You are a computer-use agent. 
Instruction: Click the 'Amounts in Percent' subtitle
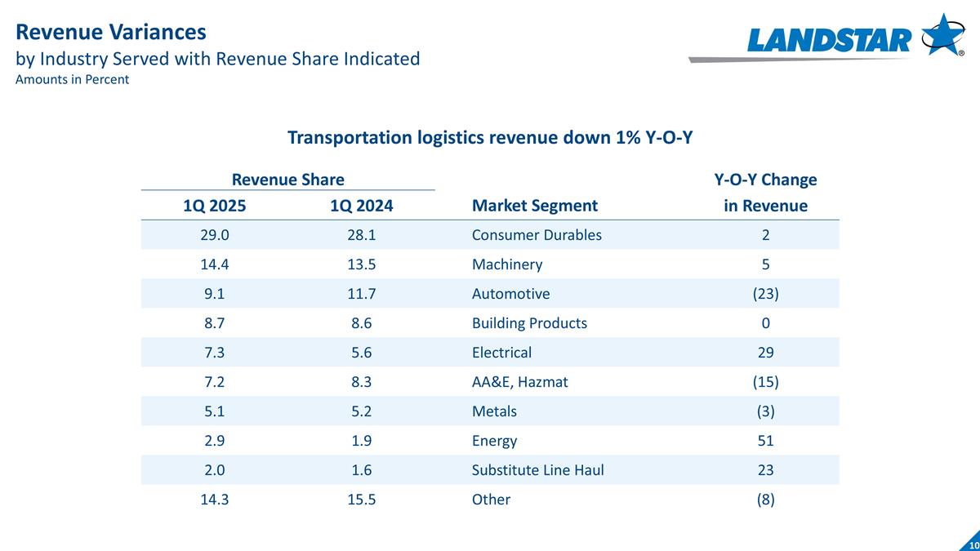(x=73, y=80)
